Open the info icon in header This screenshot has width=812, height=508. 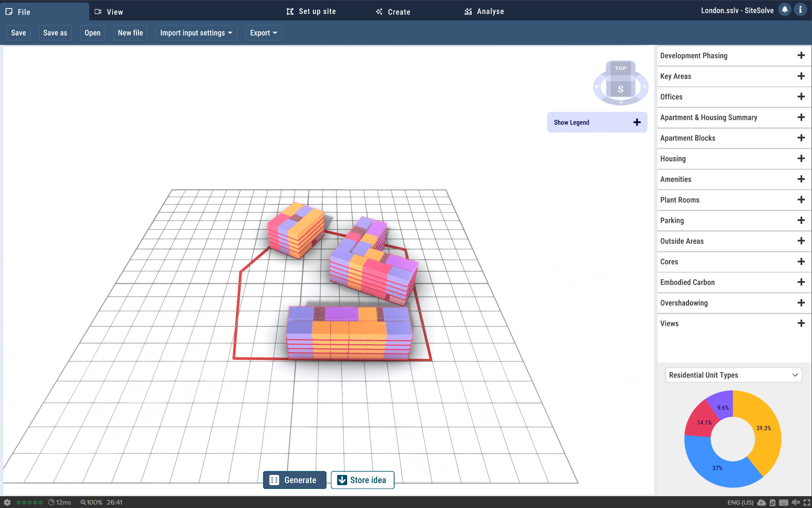pos(800,10)
